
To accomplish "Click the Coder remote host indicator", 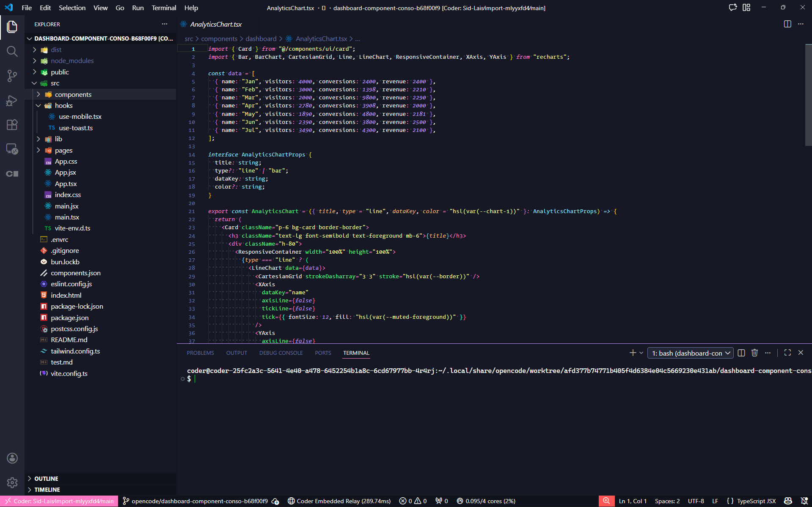I will [60, 501].
